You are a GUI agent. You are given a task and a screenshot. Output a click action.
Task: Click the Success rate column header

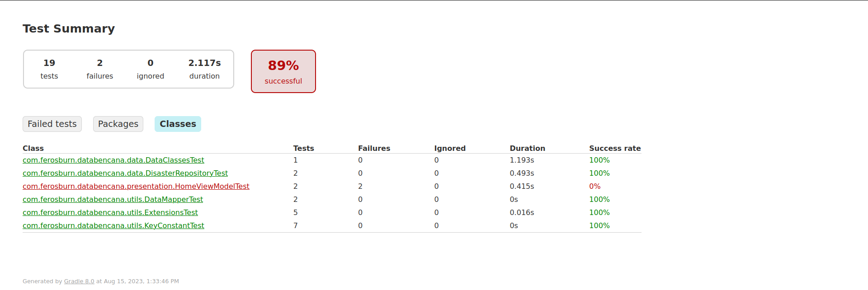[x=615, y=148]
